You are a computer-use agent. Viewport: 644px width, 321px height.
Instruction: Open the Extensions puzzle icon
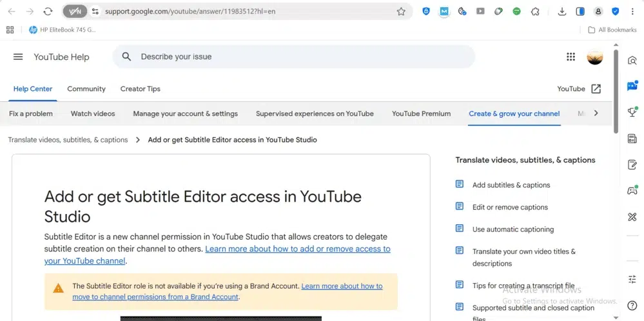pyautogui.click(x=535, y=12)
